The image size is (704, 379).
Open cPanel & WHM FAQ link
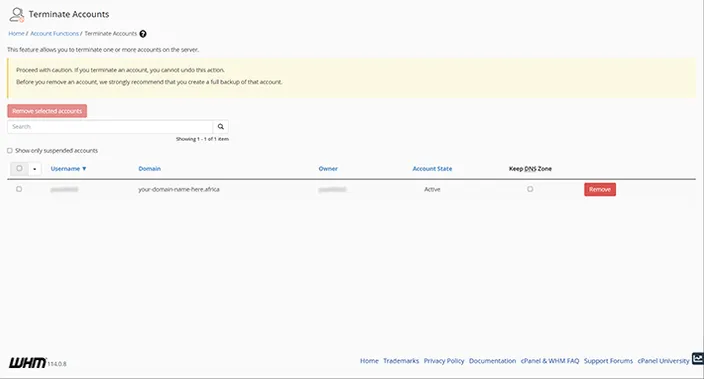point(550,361)
